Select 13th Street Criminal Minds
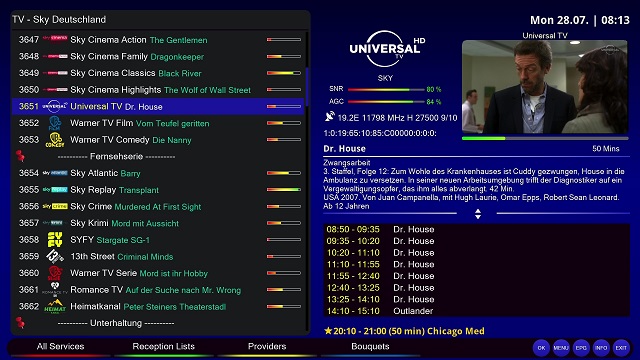The width and height of the screenshot is (640, 360). (x=158, y=256)
